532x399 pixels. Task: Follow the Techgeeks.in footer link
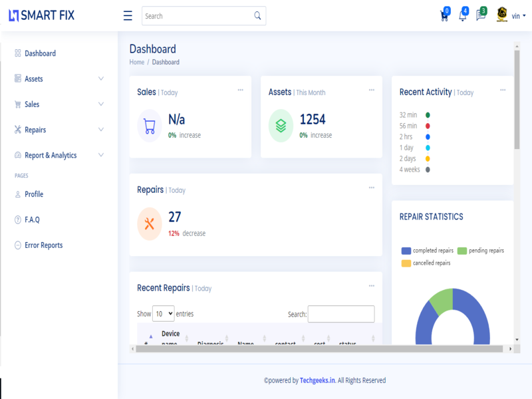[x=317, y=380]
